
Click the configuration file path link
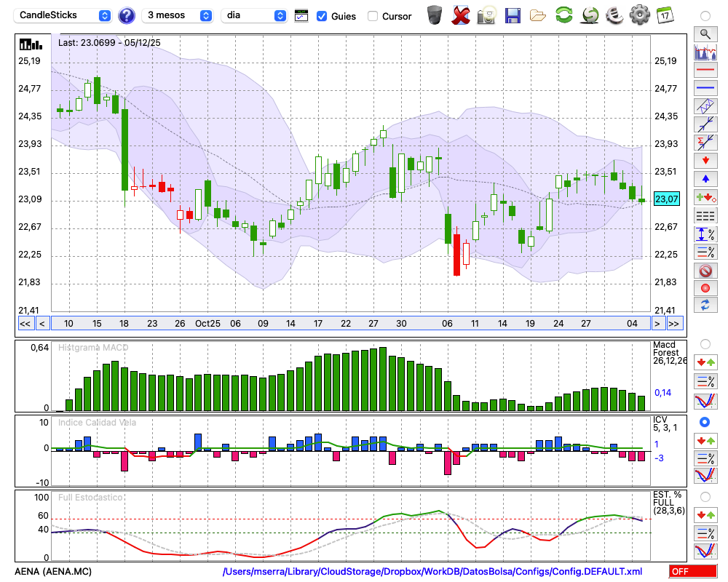tap(432, 572)
